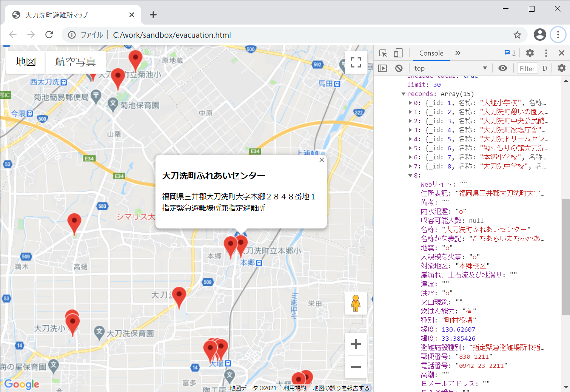Image resolution: width=570 pixels, height=392 pixels.
Task: Click the 菊池保育園 place icon
Action: 113,103
